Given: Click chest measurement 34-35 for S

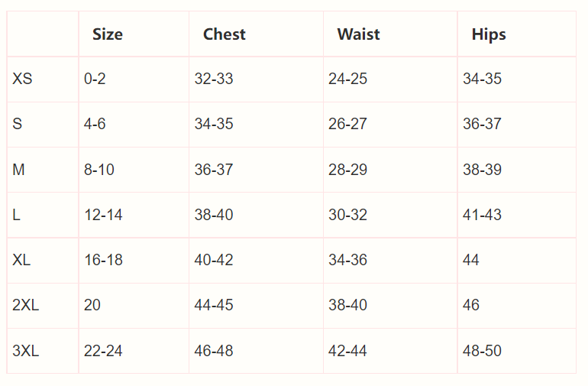Looking at the screenshot, I should 214,124.
